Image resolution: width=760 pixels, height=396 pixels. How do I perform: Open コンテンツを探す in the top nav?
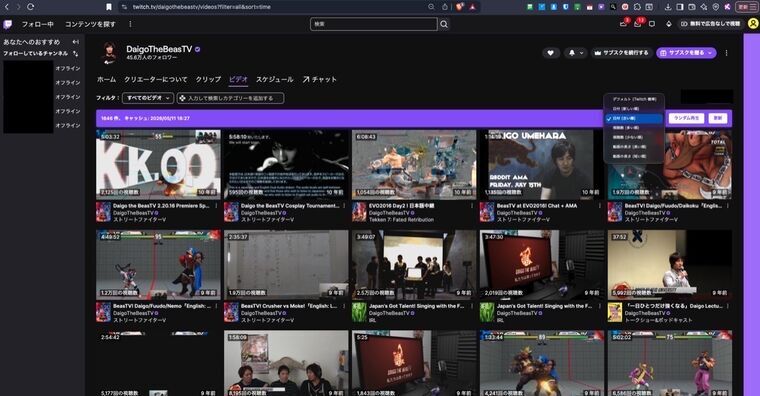coord(90,24)
